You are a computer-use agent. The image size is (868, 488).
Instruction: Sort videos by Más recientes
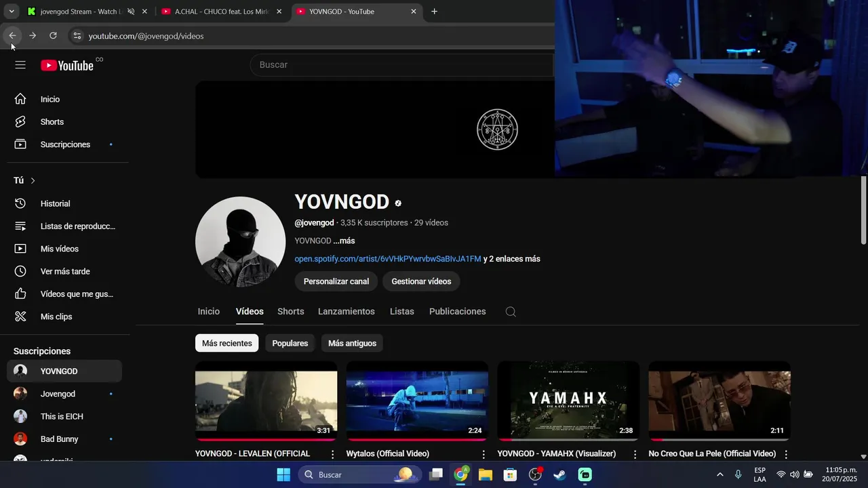[x=226, y=343]
